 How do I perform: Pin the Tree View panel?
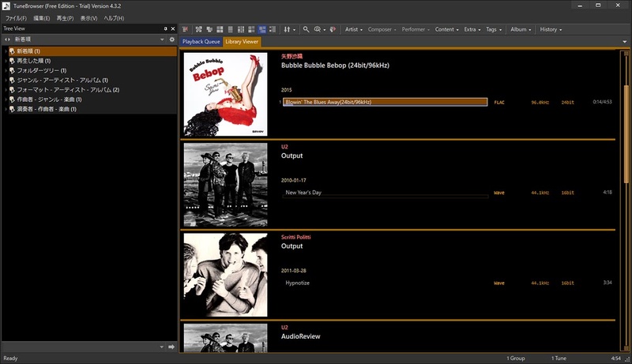[165, 28]
